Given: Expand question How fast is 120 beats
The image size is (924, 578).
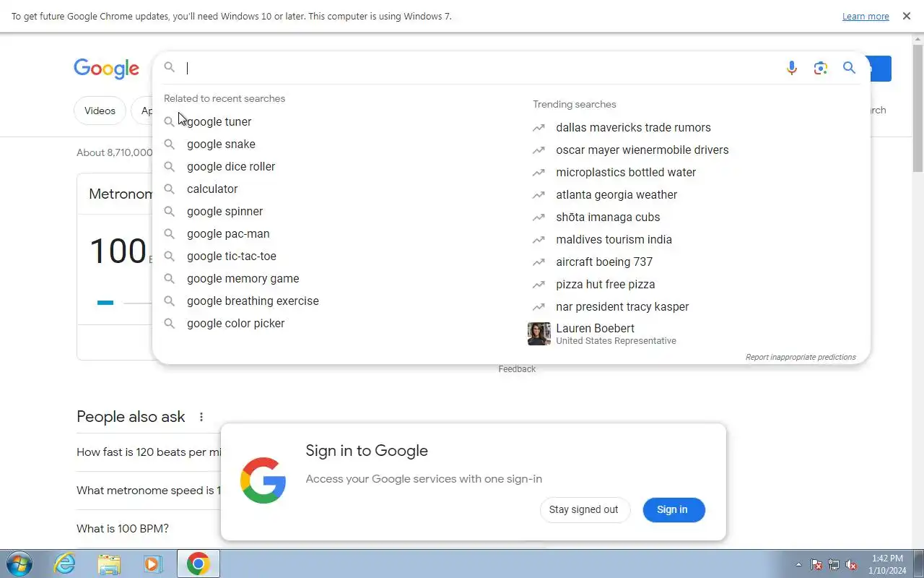Looking at the screenshot, I should pyautogui.click(x=148, y=452).
